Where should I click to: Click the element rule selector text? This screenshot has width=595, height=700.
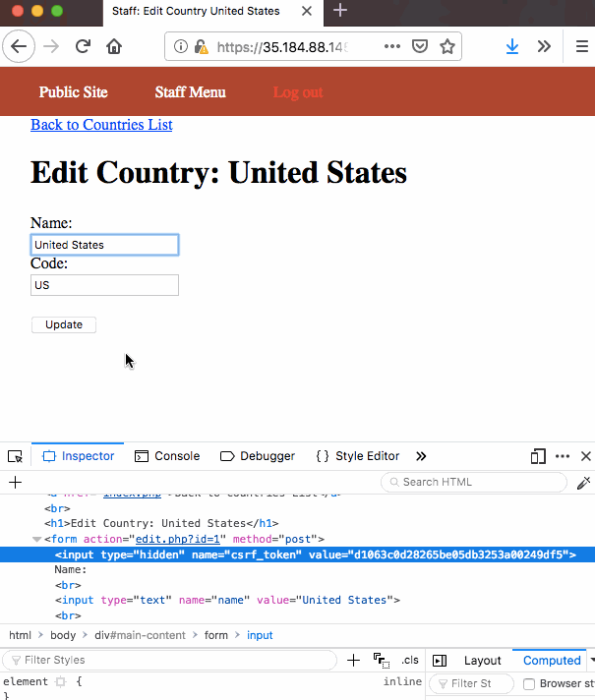coord(26,681)
